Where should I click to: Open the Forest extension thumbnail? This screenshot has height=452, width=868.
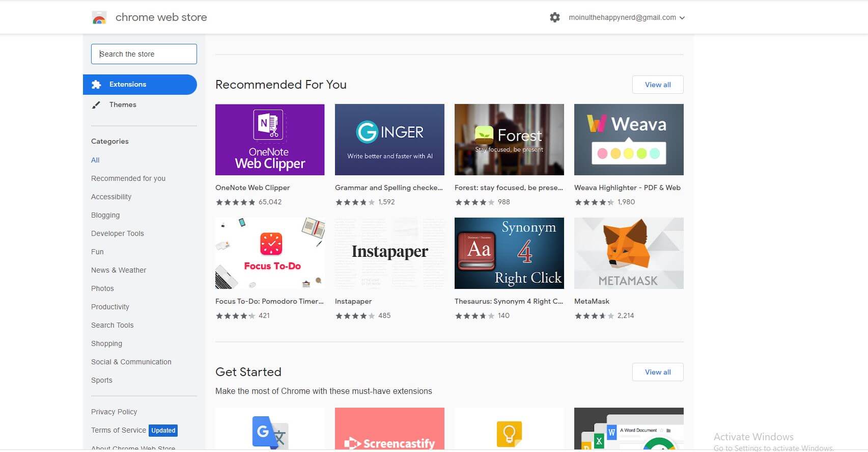[509, 140]
